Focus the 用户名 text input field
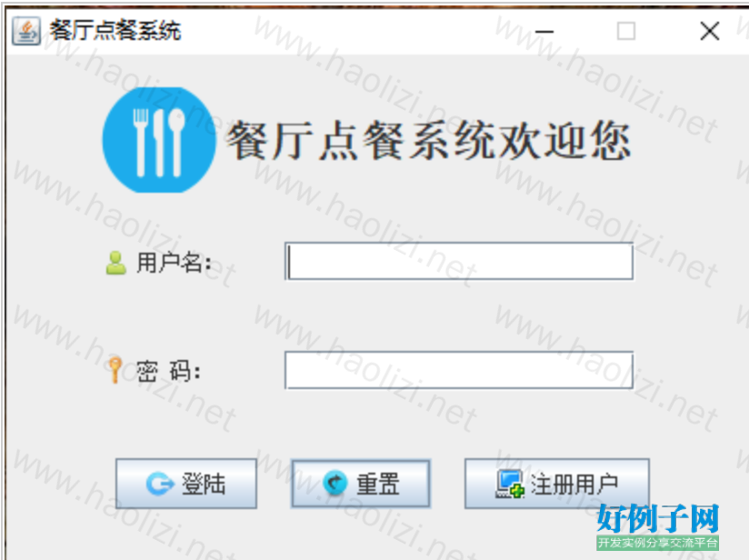 (459, 262)
